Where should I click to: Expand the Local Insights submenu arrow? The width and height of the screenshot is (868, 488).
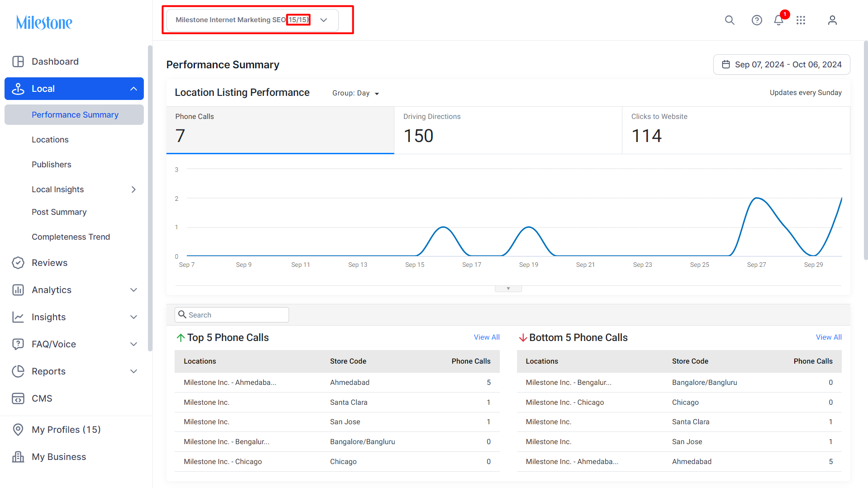pos(133,190)
